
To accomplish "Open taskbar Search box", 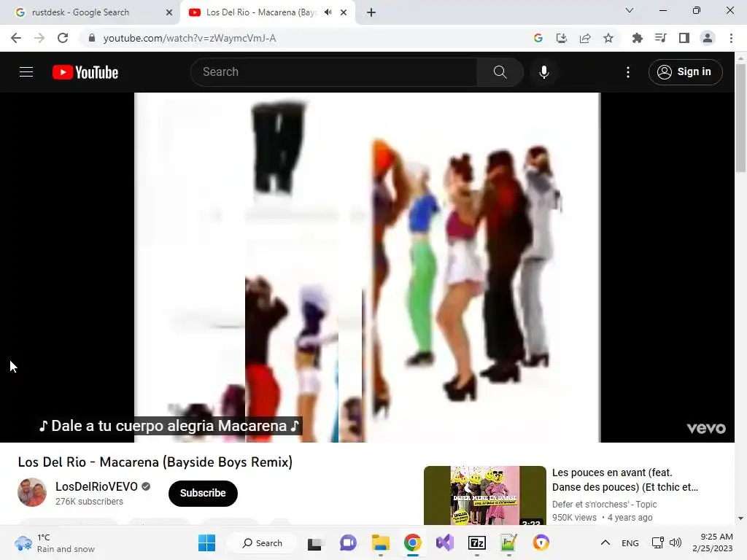I will pos(263,542).
